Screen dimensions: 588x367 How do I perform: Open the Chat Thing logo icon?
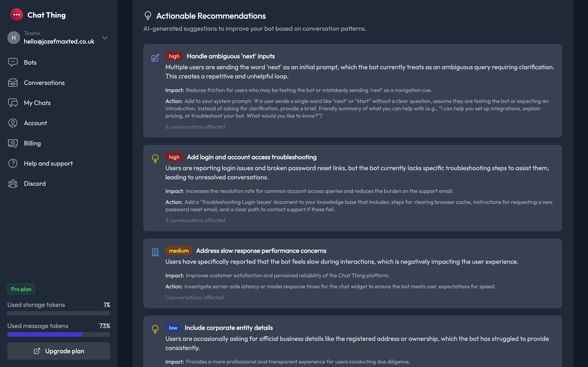tap(17, 15)
